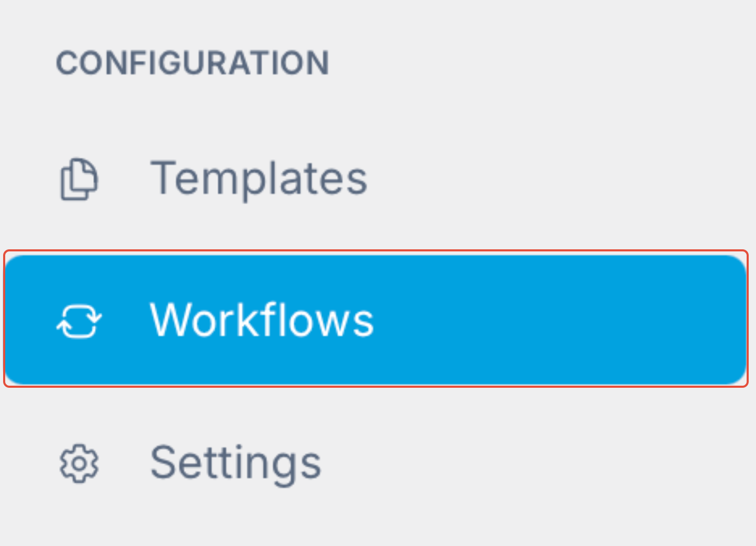Click the Templates stacked documents icon
The height and width of the screenshot is (546, 756).
pyautogui.click(x=79, y=179)
